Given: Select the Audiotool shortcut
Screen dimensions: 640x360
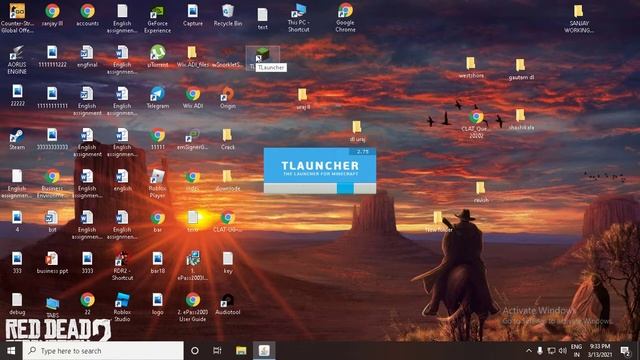Looking at the screenshot, I should (x=228, y=304).
